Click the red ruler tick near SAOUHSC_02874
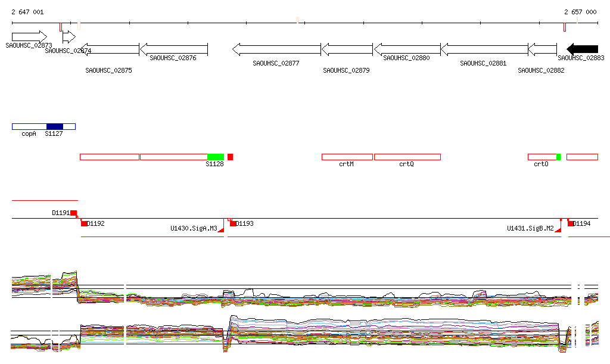This screenshot has width=610, height=364. click(x=61, y=27)
